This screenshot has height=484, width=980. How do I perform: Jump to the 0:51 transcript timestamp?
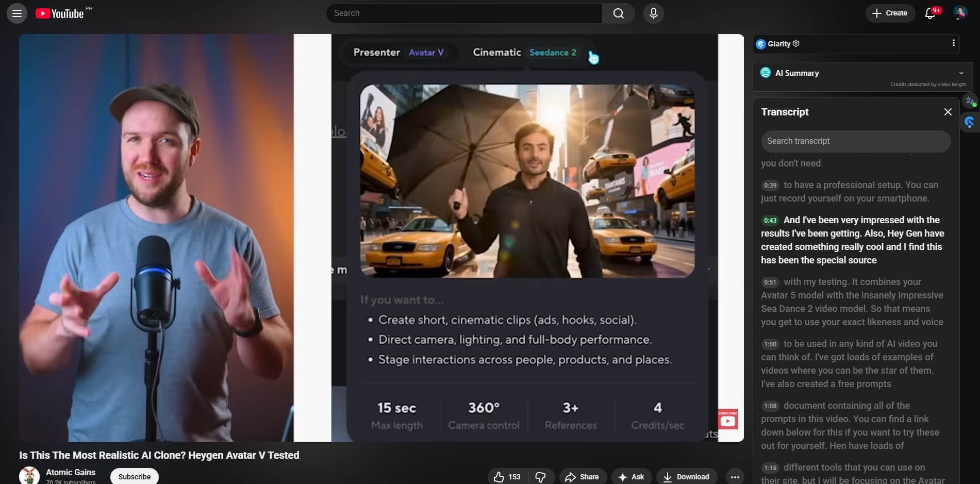coord(770,282)
